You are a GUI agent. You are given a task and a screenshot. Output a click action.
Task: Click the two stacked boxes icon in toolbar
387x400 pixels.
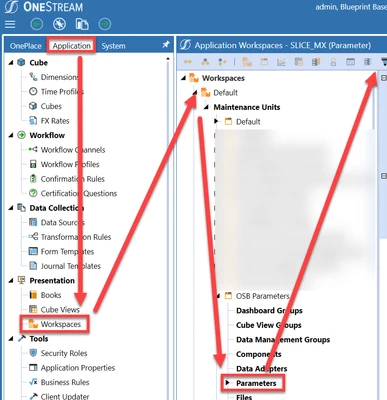333,62
